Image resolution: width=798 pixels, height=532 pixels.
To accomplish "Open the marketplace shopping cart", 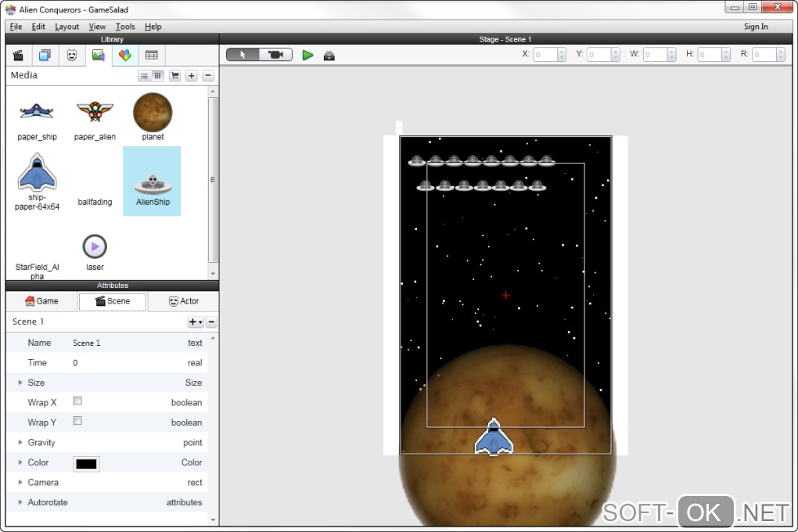I will [175, 76].
